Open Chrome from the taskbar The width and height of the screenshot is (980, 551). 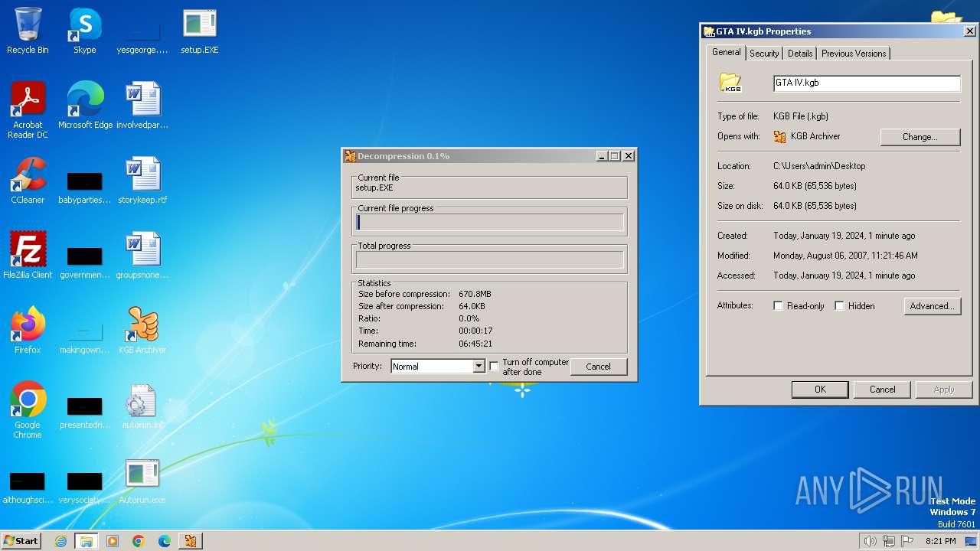[x=139, y=541]
